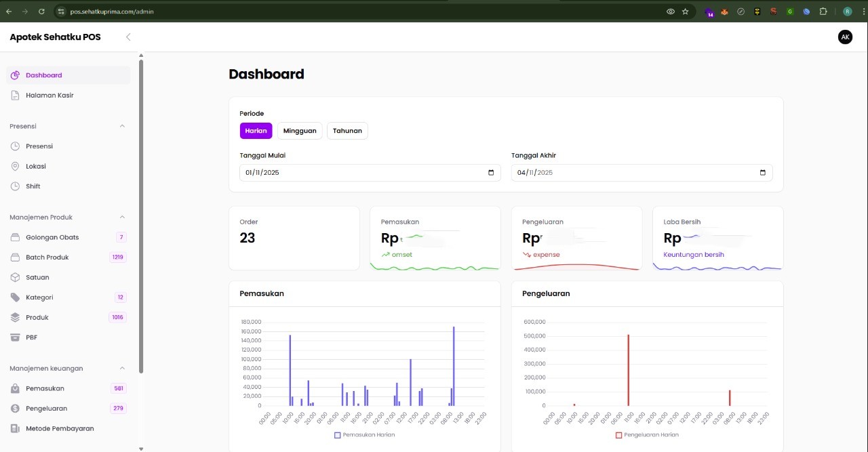Click the Produk layers icon
This screenshot has width=868, height=452.
[x=16, y=317]
